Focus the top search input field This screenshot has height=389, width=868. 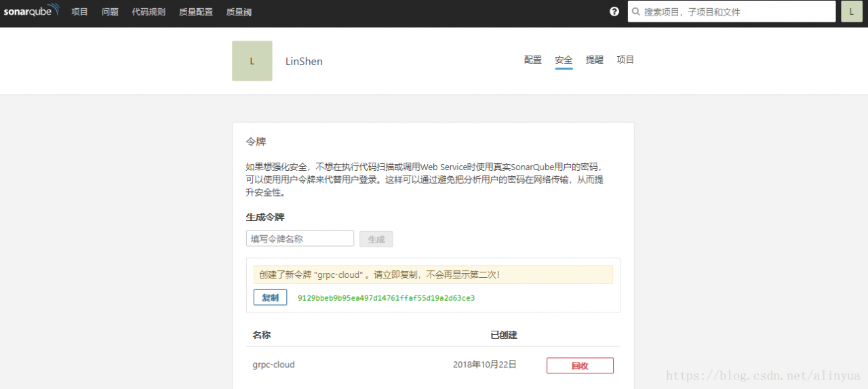[x=732, y=12]
